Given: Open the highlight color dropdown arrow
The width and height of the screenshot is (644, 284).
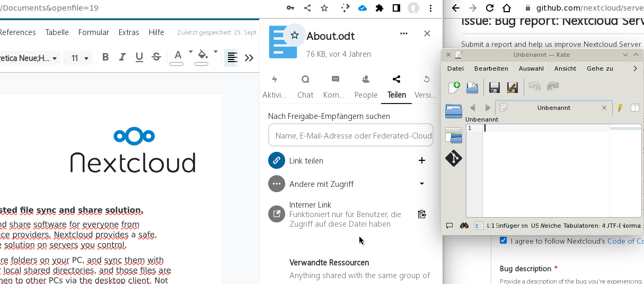Looking at the screenshot, I should tap(215, 52).
